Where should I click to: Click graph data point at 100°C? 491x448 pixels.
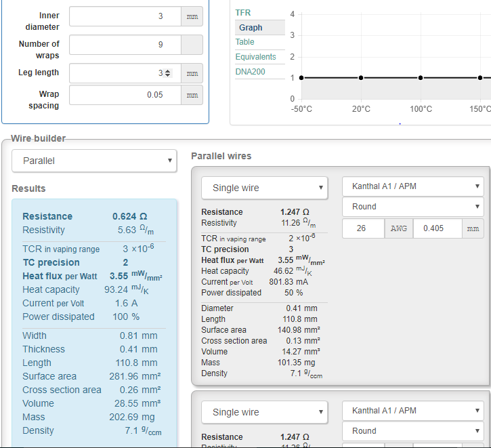(x=421, y=78)
